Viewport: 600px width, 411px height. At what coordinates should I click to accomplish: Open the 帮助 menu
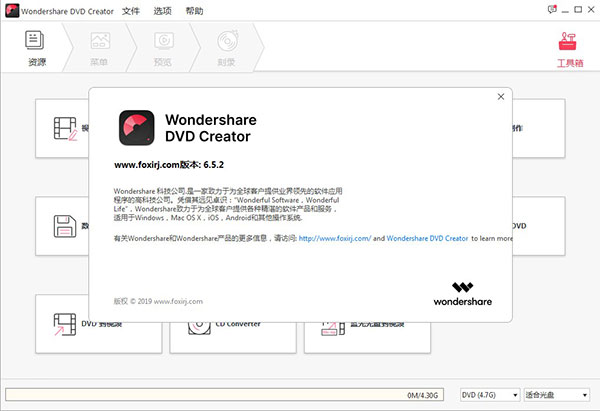pyautogui.click(x=194, y=11)
